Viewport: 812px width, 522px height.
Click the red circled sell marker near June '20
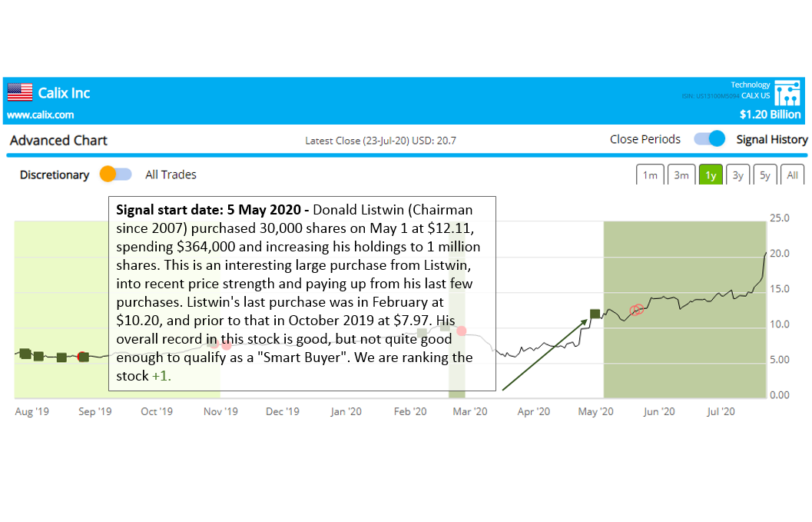pyautogui.click(x=635, y=310)
